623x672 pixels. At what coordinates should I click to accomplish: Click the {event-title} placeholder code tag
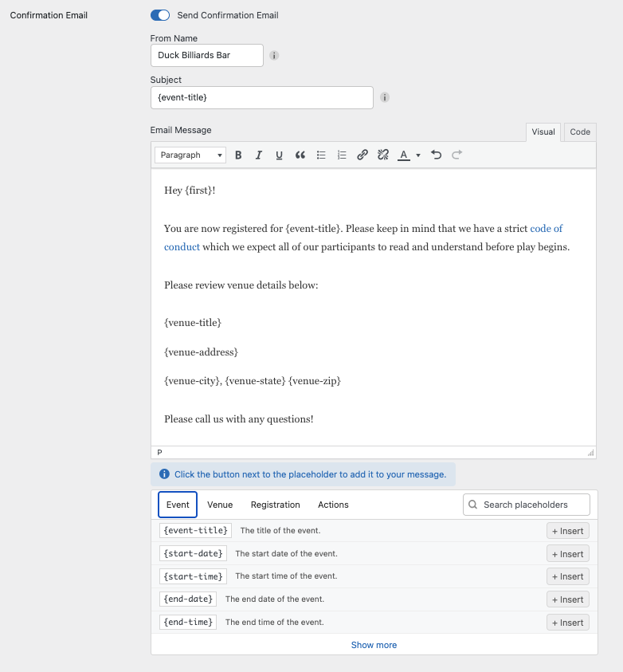[196, 531]
